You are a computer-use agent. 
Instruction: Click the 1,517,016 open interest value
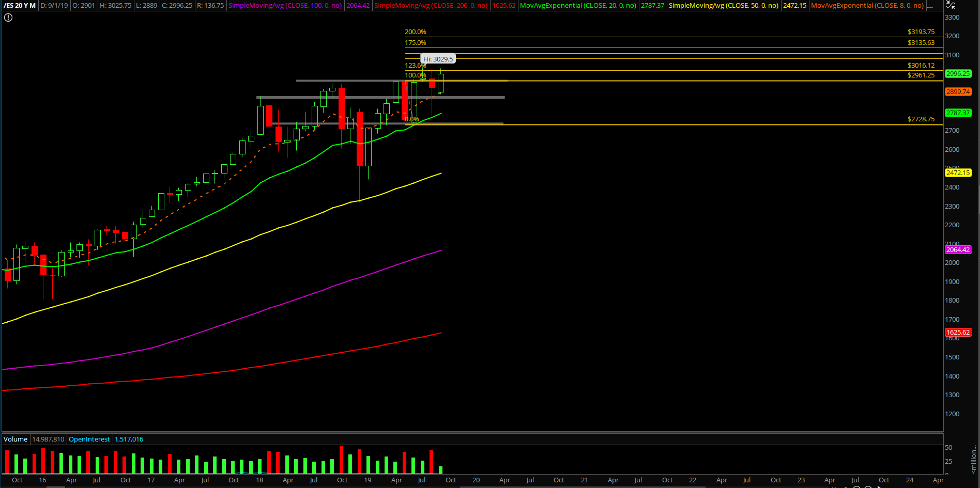pos(129,439)
